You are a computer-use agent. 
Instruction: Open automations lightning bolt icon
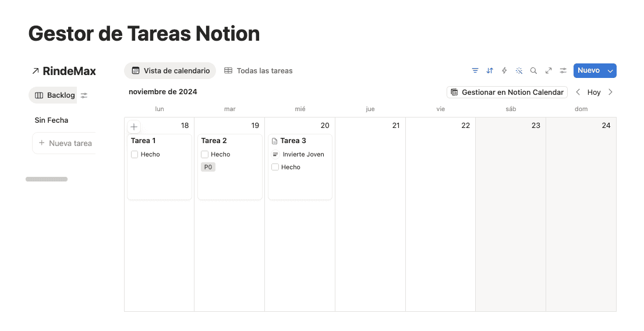click(504, 70)
